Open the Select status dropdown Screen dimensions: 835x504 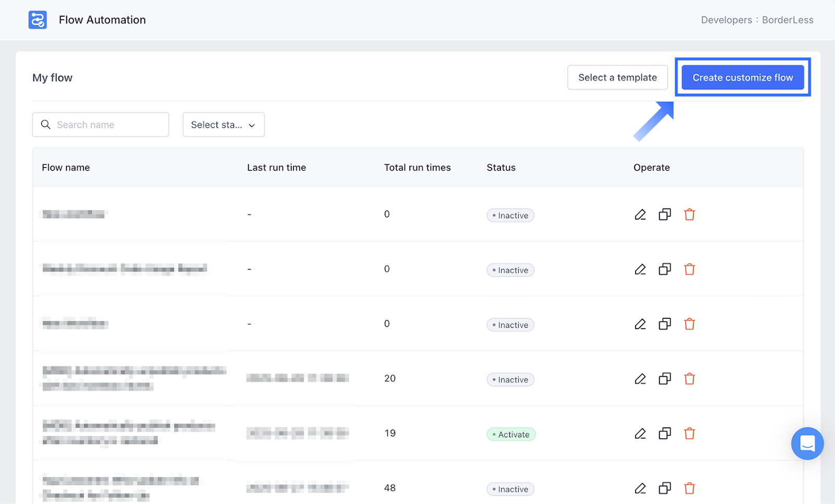click(223, 125)
